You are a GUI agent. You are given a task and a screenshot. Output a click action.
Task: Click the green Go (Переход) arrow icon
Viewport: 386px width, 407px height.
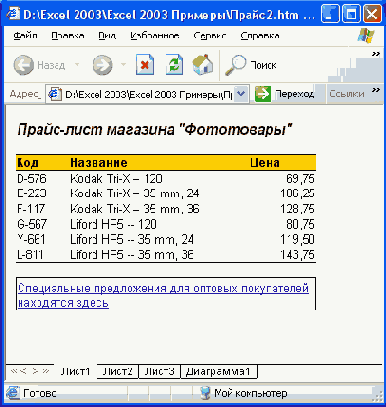(x=263, y=94)
